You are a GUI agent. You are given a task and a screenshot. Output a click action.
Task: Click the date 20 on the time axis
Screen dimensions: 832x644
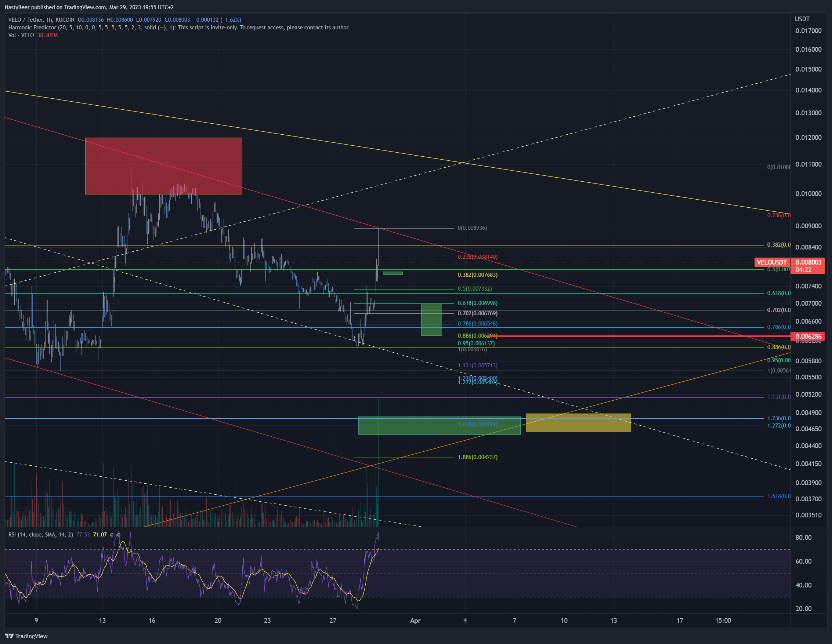point(218,621)
